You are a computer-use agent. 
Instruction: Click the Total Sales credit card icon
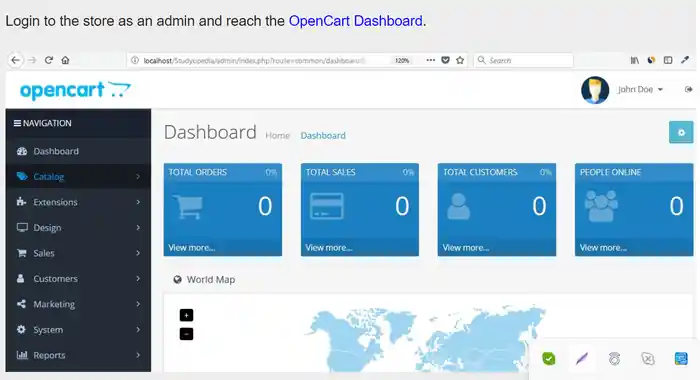pyautogui.click(x=327, y=206)
